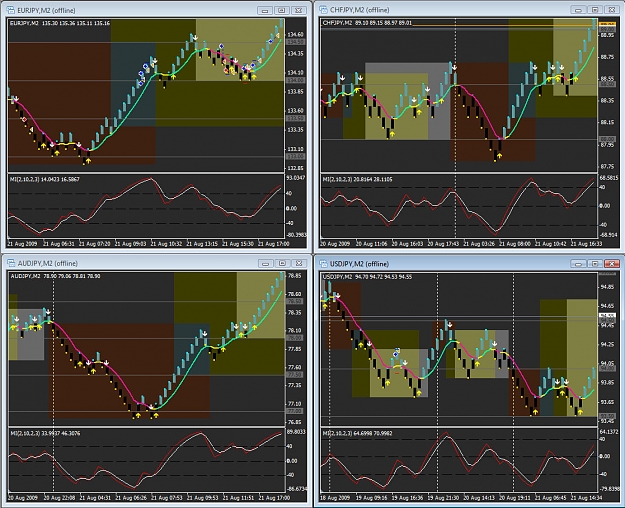Select the 'MI(2,10,2,3) 33.9937' indicator label
The image size is (625, 508).
tap(45, 433)
